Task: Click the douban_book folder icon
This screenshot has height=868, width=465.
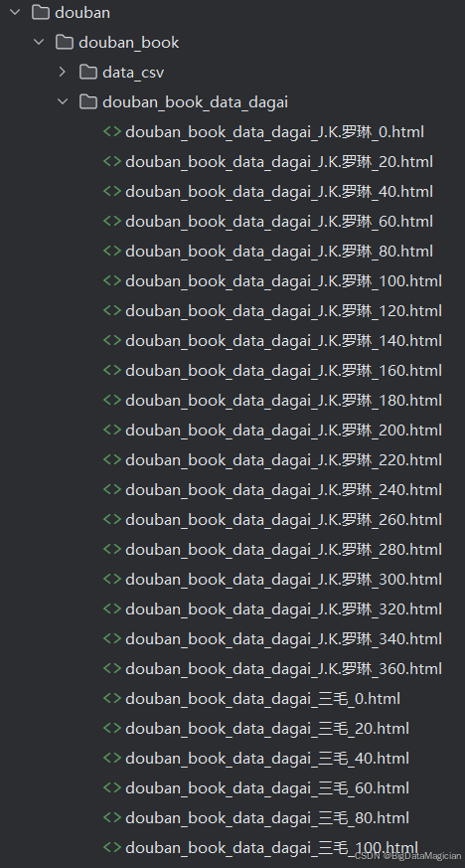Action: pos(65,42)
